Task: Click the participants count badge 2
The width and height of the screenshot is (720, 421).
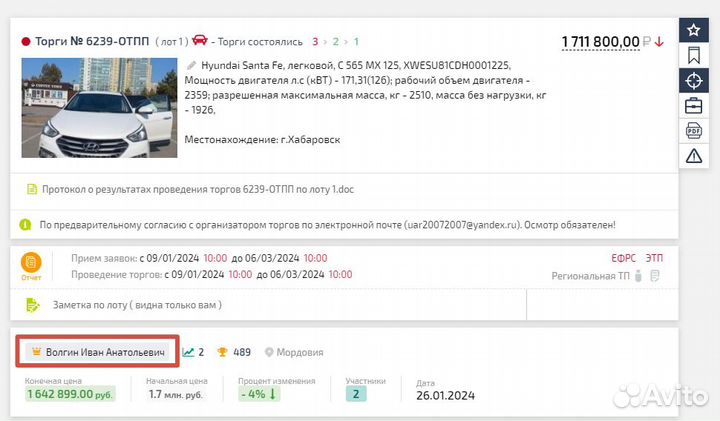Action: click(356, 394)
